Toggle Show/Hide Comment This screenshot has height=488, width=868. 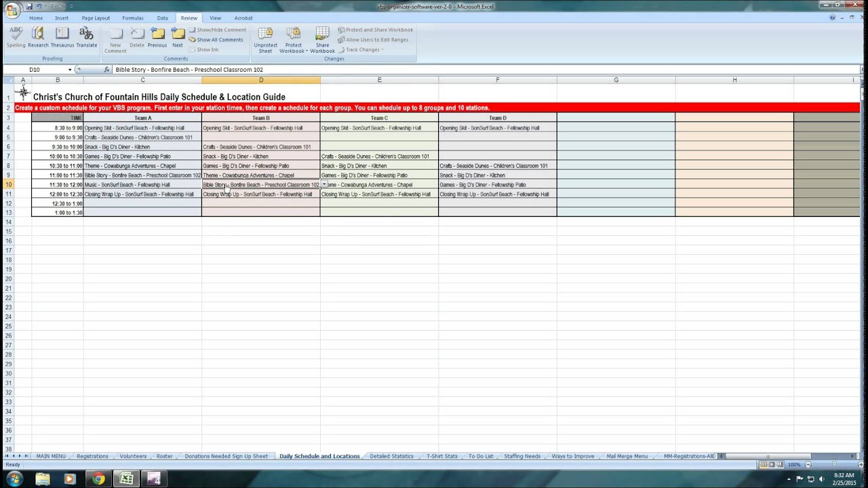218,30
